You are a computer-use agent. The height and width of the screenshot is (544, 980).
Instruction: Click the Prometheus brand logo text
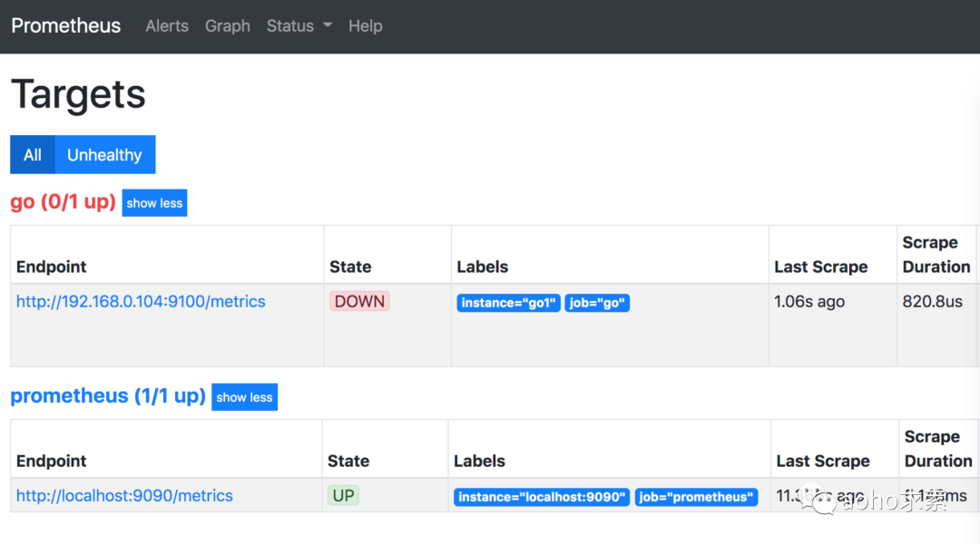click(65, 26)
